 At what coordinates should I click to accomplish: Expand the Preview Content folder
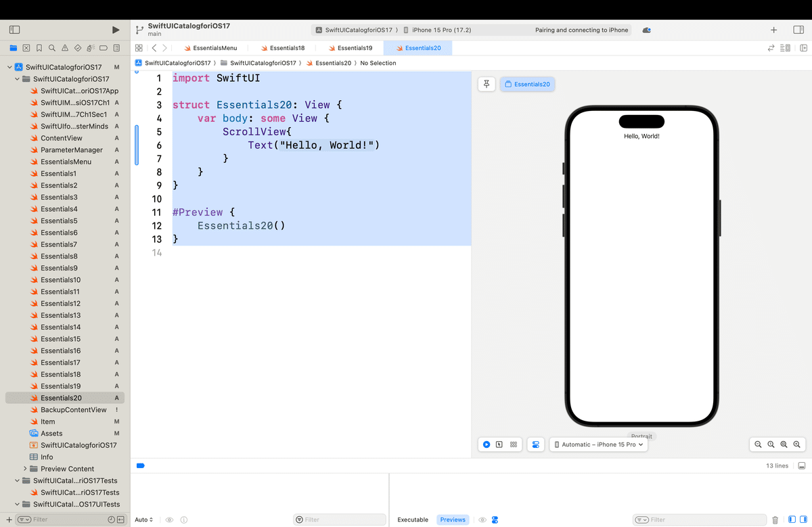(25, 469)
